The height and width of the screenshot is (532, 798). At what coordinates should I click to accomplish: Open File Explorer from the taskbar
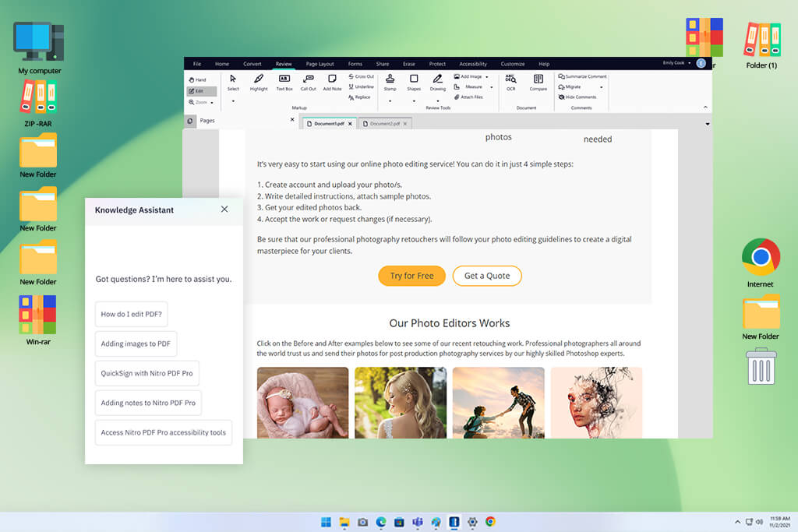tap(344, 522)
